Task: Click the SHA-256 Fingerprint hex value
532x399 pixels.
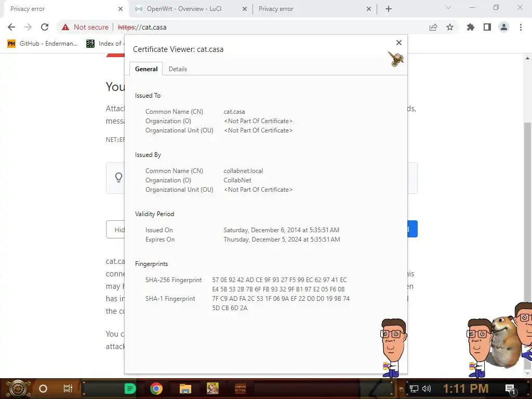Action: [x=280, y=285]
